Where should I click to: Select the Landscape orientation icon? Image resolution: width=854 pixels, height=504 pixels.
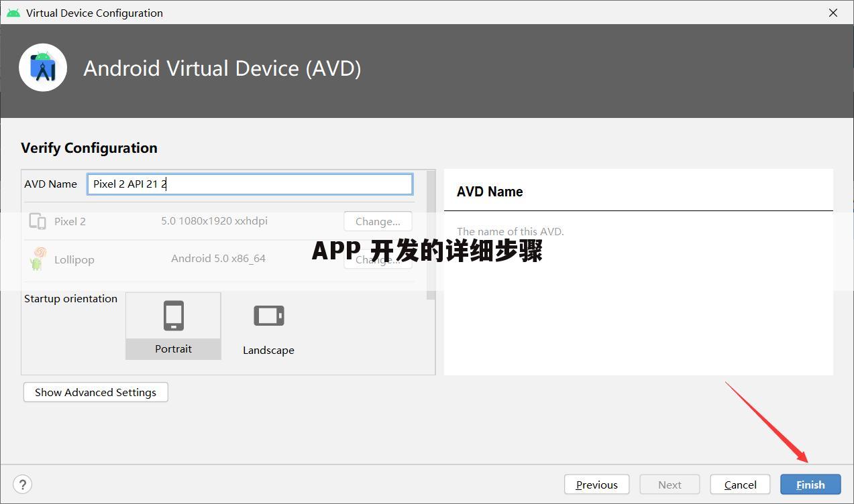coord(268,315)
